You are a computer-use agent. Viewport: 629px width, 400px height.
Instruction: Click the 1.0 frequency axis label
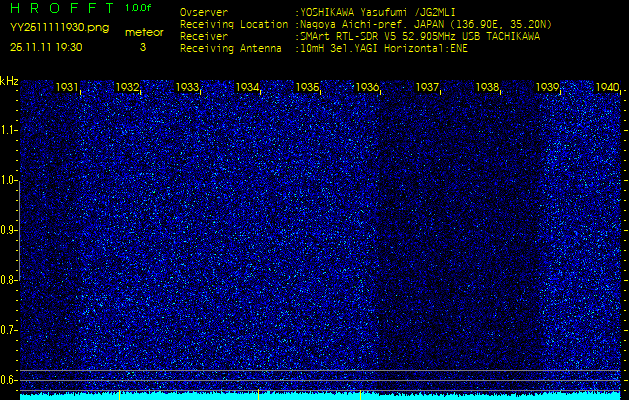tap(8, 181)
